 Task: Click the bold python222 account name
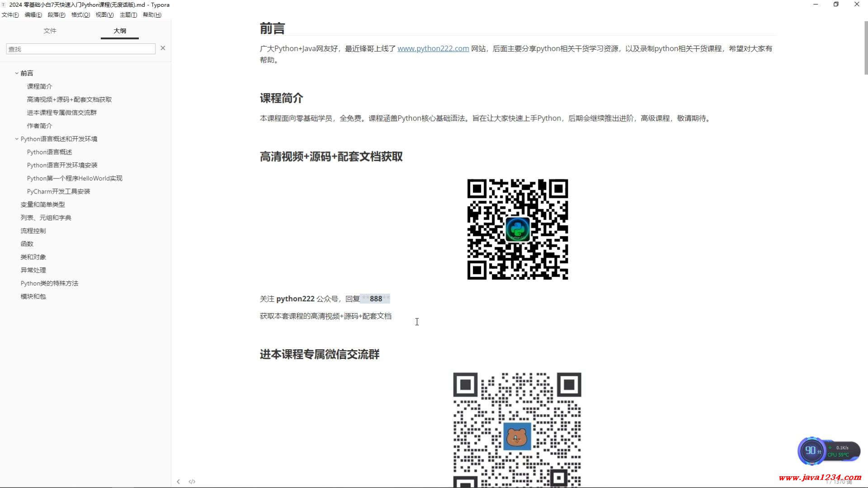point(295,299)
